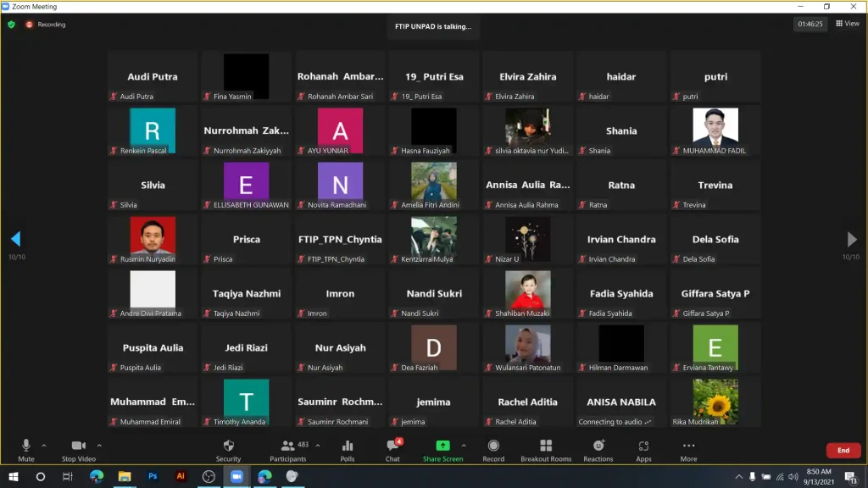Click the Record button icon
This screenshot has width=868, height=488.
pyautogui.click(x=493, y=446)
